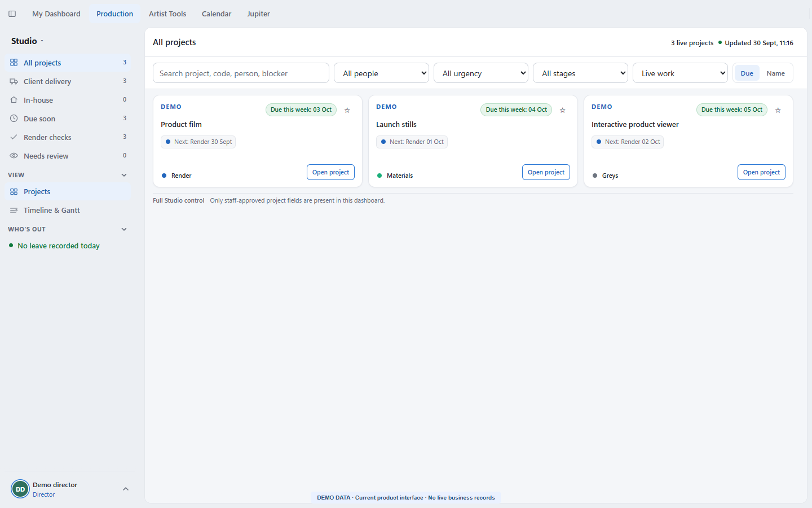The image size is (812, 508).
Task: Collapse the WHO'S OUT section
Action: point(124,229)
